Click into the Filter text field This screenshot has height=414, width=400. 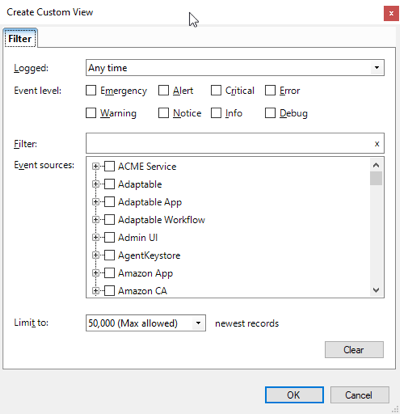[x=230, y=144]
